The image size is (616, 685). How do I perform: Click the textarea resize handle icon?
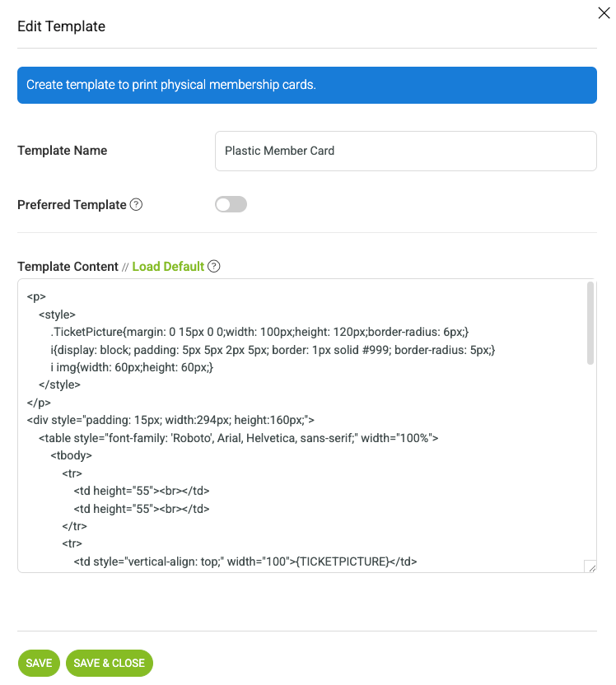(x=590, y=566)
